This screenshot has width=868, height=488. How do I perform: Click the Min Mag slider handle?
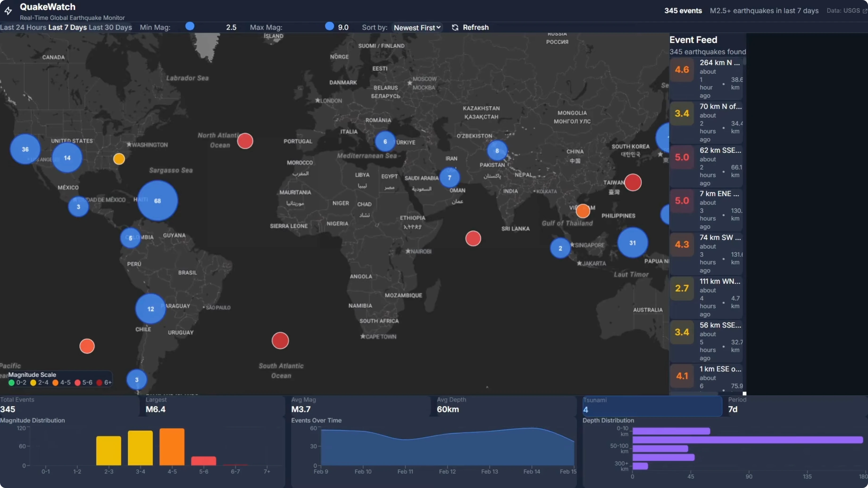pyautogui.click(x=190, y=26)
